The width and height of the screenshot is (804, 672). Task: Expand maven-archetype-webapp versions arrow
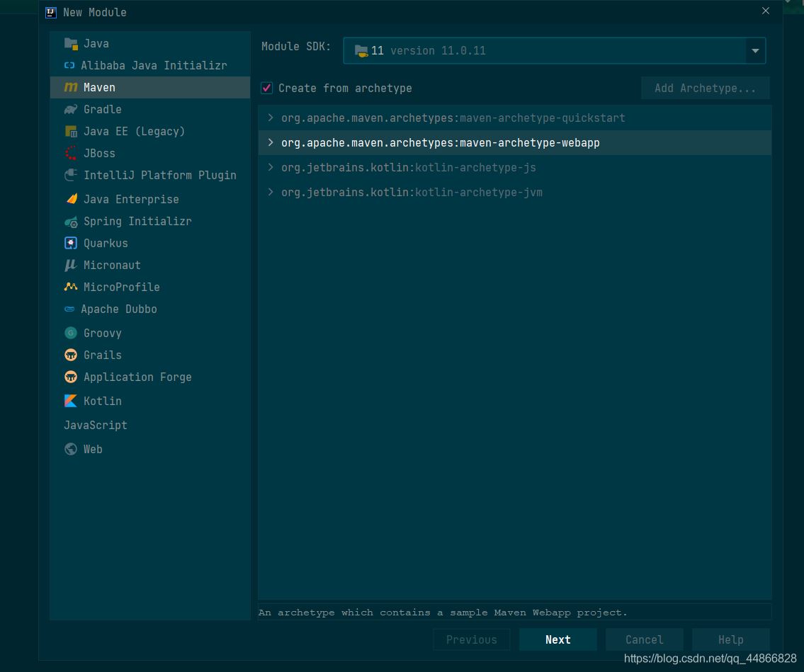[271, 142]
